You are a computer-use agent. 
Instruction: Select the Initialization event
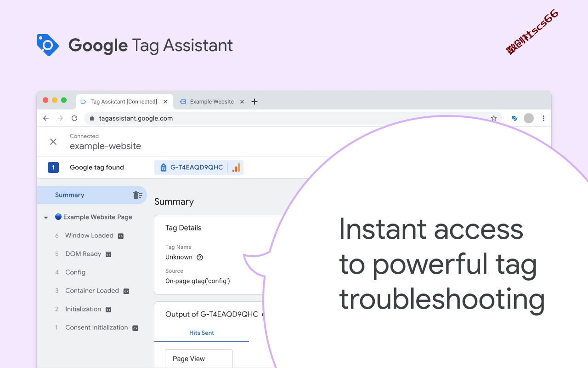tap(83, 309)
